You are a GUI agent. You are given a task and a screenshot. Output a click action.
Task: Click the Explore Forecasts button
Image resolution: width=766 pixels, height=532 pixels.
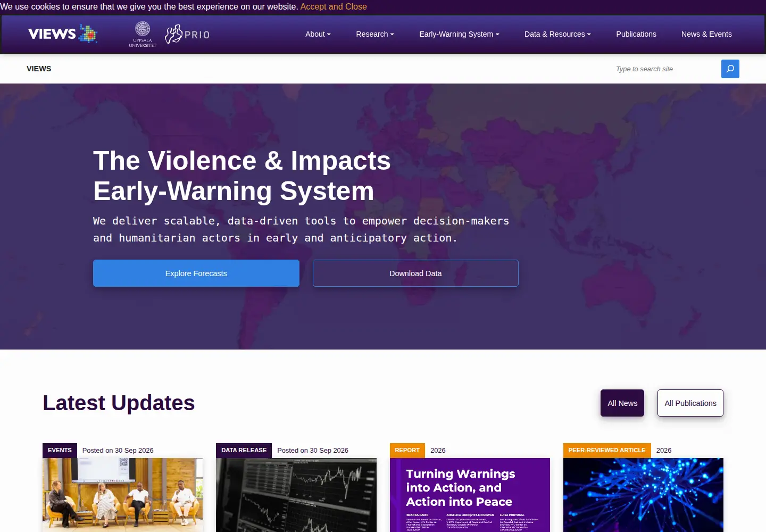point(196,273)
